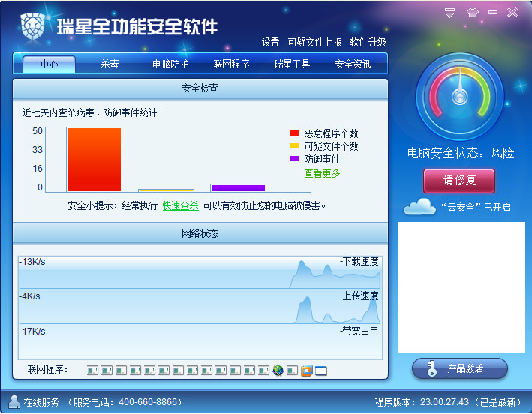Image resolution: width=532 pixels, height=414 pixels.
Task: Open the title bar dropdown menu arrow
Action: tap(450, 13)
